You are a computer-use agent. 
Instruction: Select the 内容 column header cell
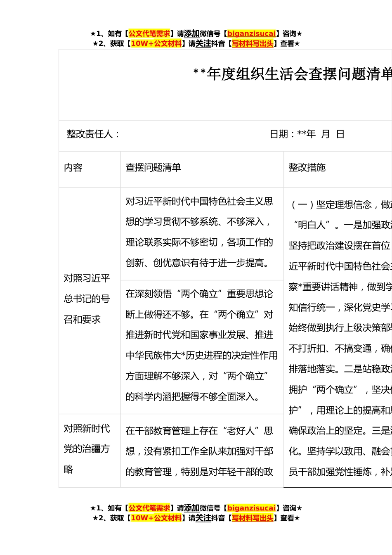coord(73,168)
